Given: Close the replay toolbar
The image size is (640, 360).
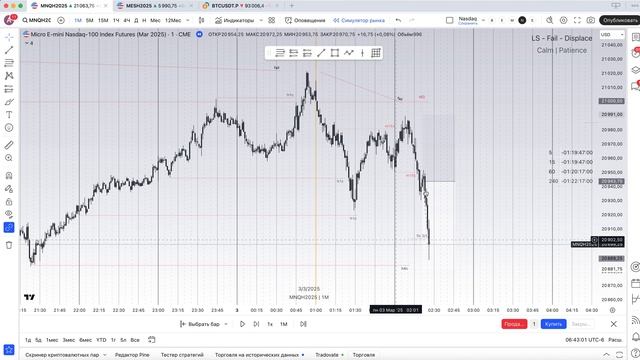Looking at the screenshot, I should [613, 324].
